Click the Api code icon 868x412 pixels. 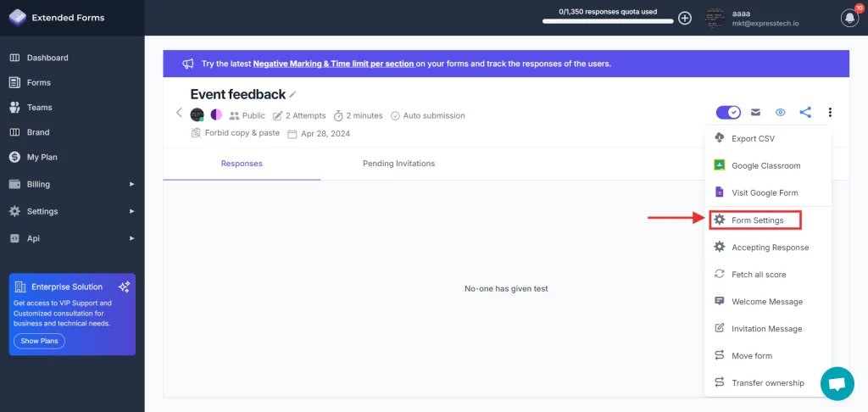(15, 238)
